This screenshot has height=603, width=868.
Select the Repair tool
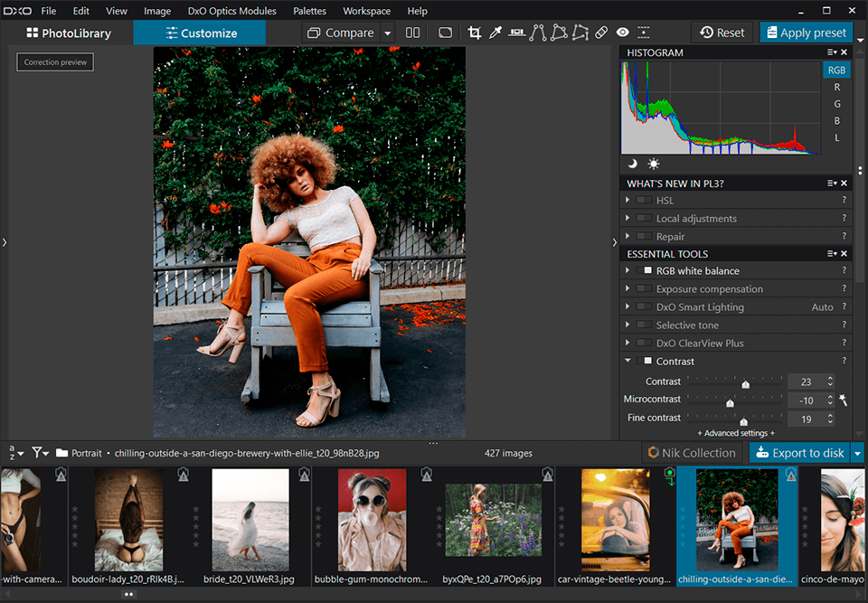click(601, 32)
